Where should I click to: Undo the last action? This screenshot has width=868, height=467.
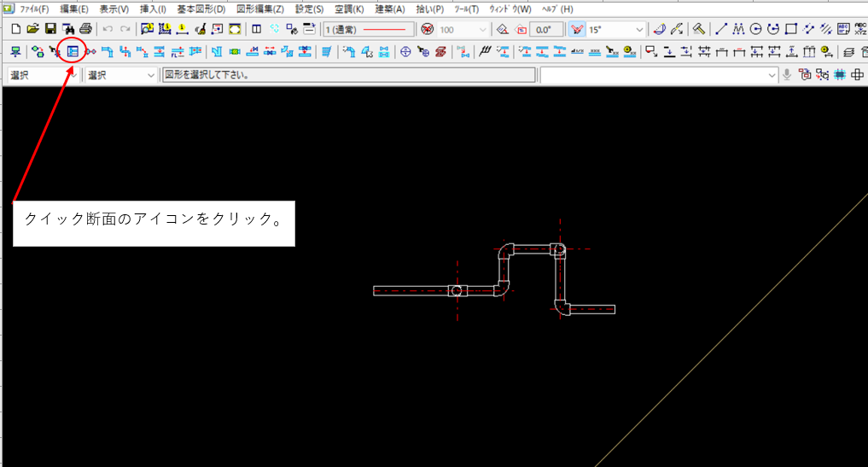pyautogui.click(x=108, y=29)
